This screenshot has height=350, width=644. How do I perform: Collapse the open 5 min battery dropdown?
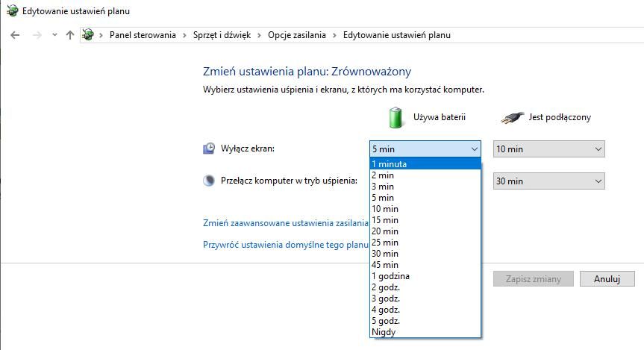coord(425,149)
